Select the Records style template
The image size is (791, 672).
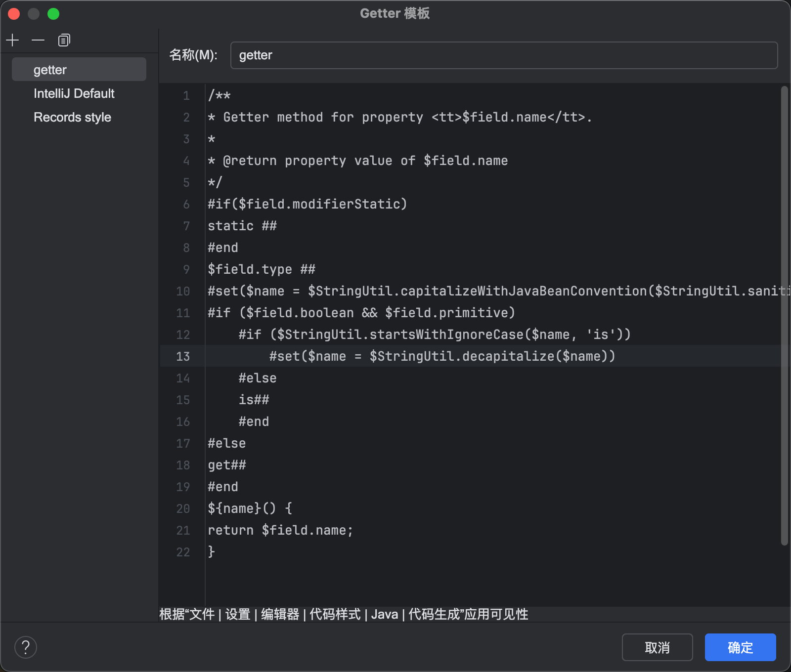click(73, 117)
